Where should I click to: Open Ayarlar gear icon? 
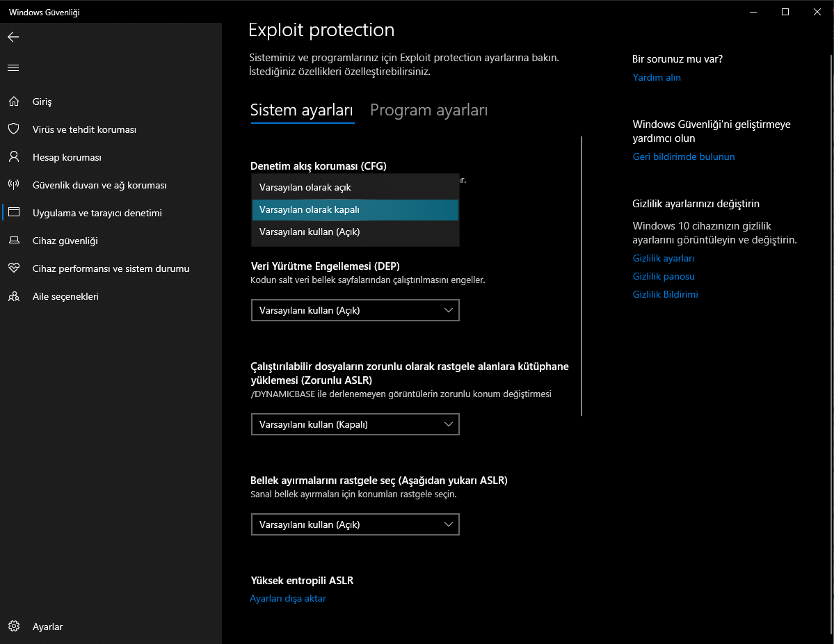13,627
